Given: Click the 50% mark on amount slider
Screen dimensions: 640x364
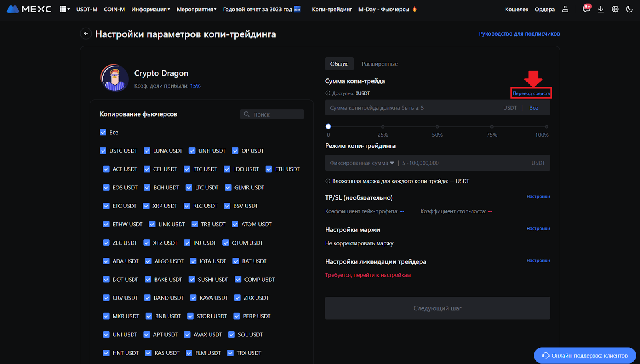Looking at the screenshot, I should 437,127.
